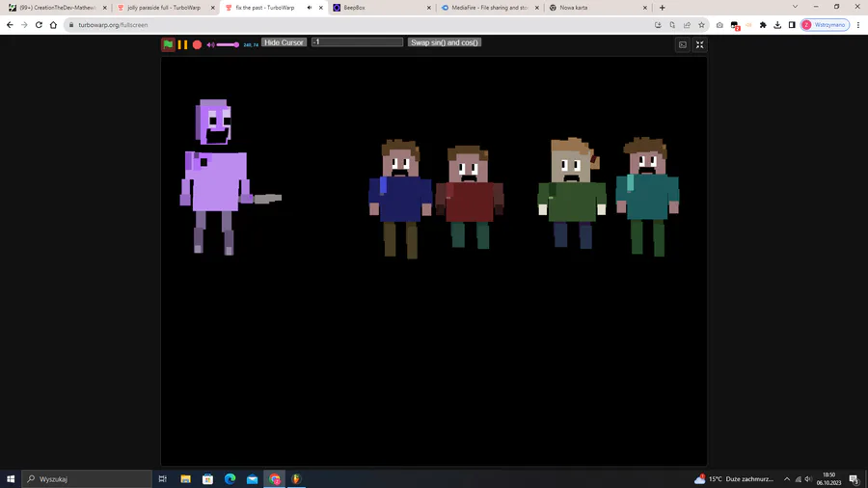This screenshot has height=488, width=868.
Task: Open the extension with red badge 2
Action: pos(735,25)
